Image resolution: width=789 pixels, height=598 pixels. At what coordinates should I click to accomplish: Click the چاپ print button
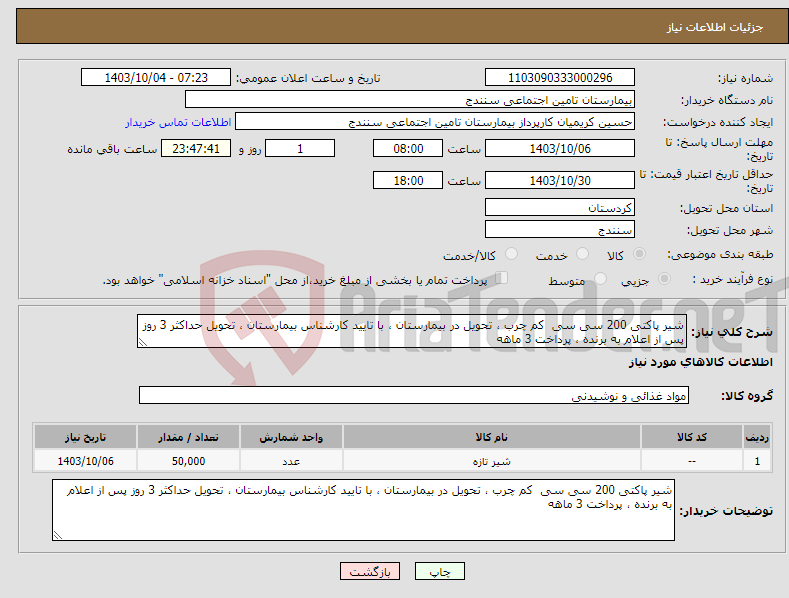pos(440,571)
